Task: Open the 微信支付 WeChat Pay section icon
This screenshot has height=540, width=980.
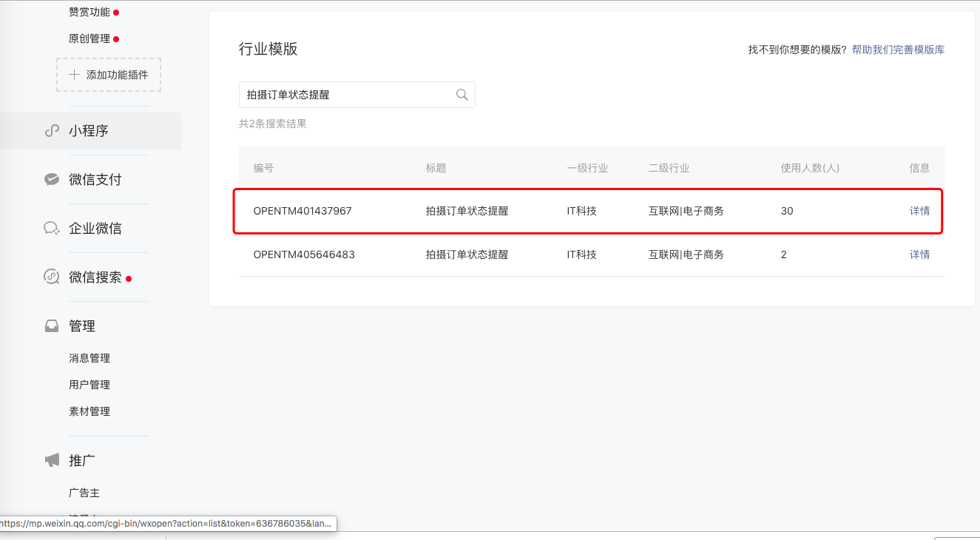Action: pos(50,178)
